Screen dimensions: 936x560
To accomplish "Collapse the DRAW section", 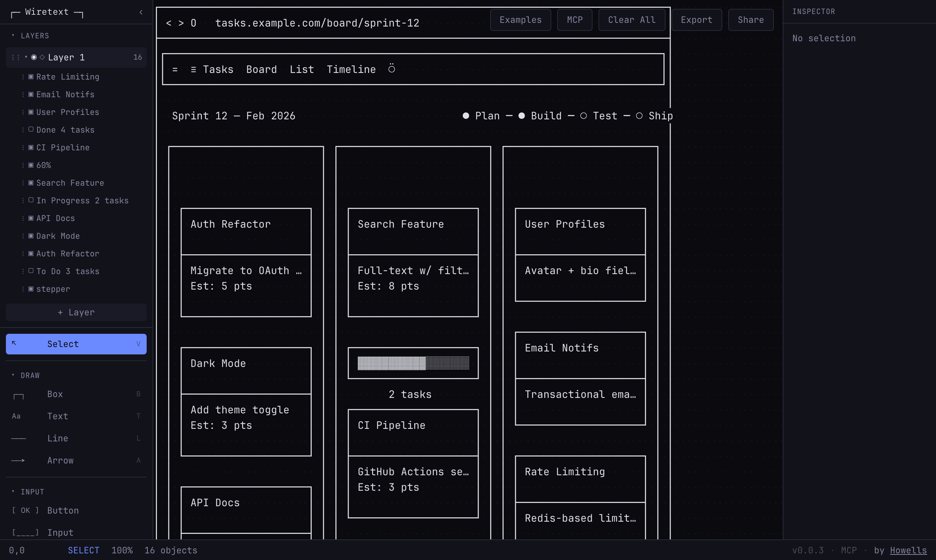I will pos(13,375).
